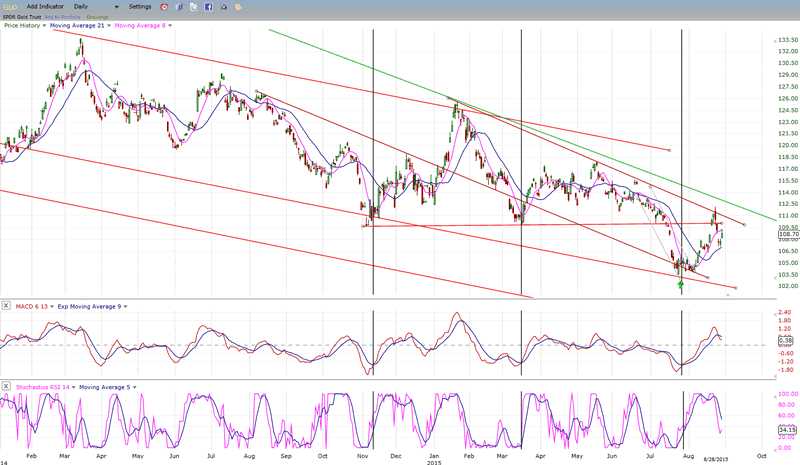
Task: Click the GLD ticker symbol field
Action: [x=10, y=6]
